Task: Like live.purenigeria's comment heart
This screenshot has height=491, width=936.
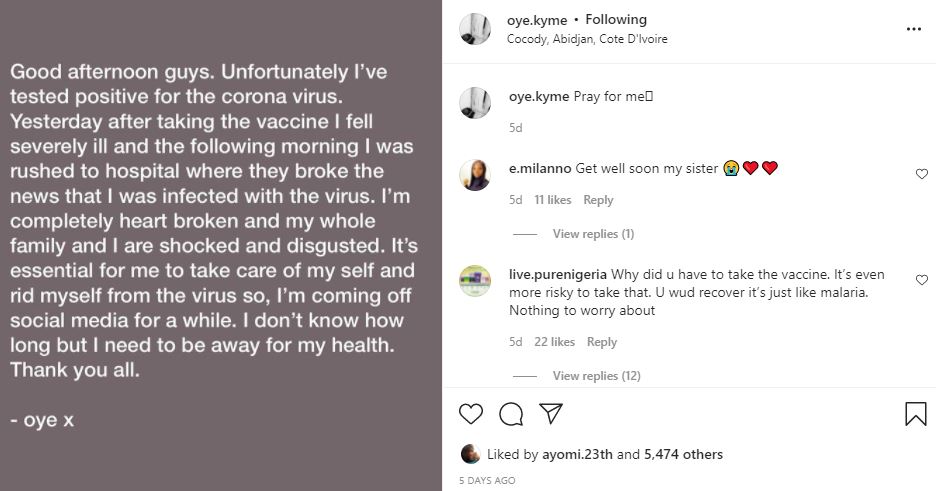Action: (x=922, y=280)
